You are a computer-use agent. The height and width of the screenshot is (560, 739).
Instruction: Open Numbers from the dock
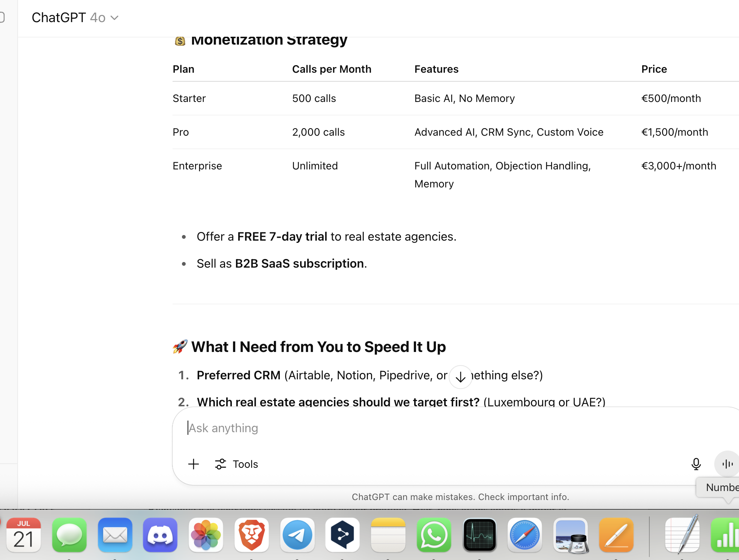tap(725, 535)
